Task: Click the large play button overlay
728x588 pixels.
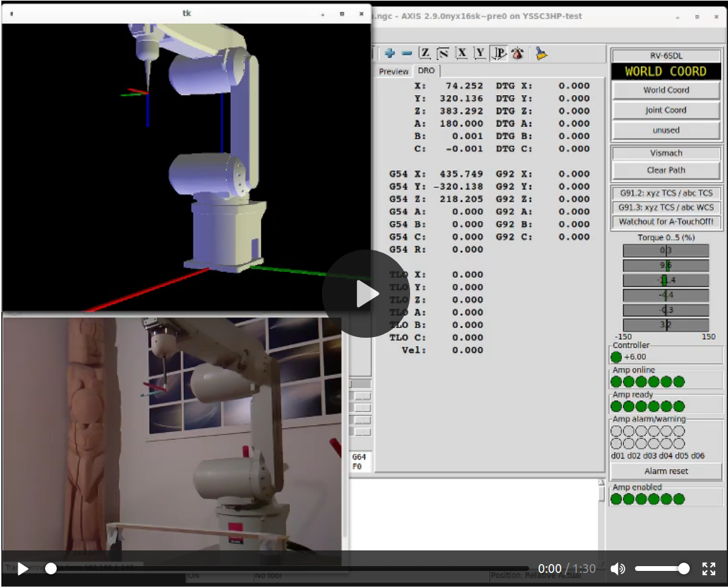Action: point(366,293)
